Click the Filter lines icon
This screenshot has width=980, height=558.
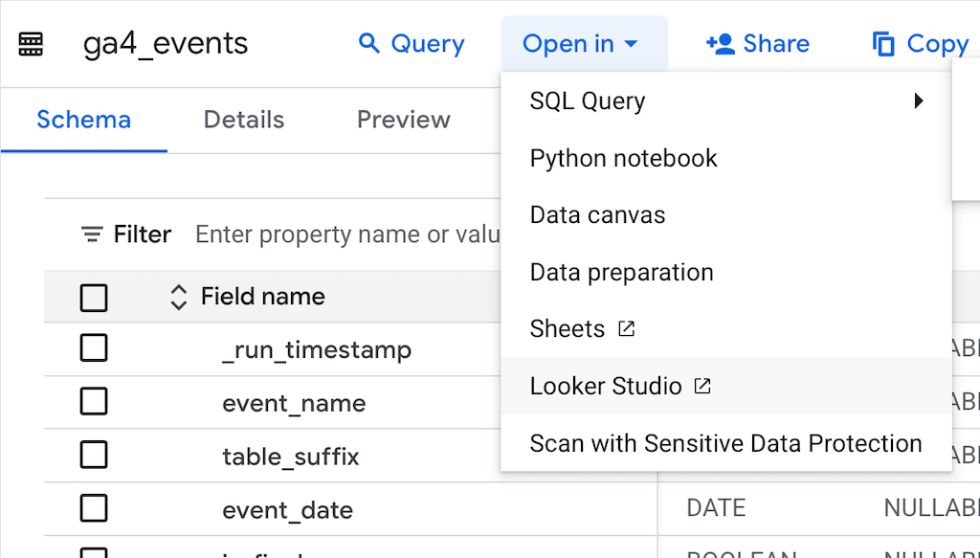[x=92, y=234]
